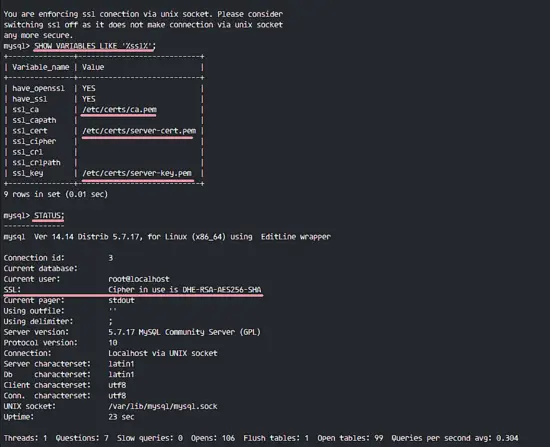Click the Connection id value 3
Viewport: 550px width, 447px height.
pyautogui.click(x=110, y=258)
